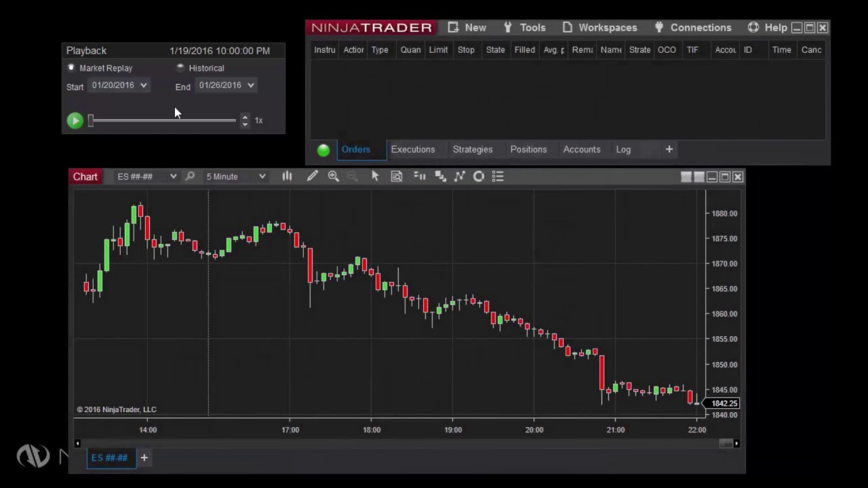Viewport: 868px width, 488px height.
Task: Open the Connections menu
Action: point(692,28)
